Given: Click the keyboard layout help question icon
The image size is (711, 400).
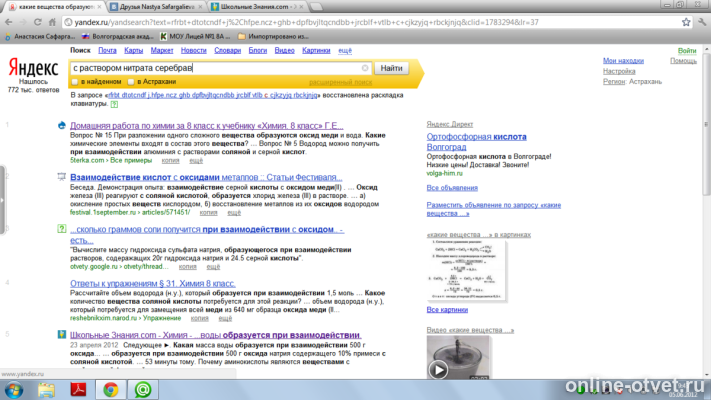Looking at the screenshot, I should pyautogui.click(x=114, y=104).
